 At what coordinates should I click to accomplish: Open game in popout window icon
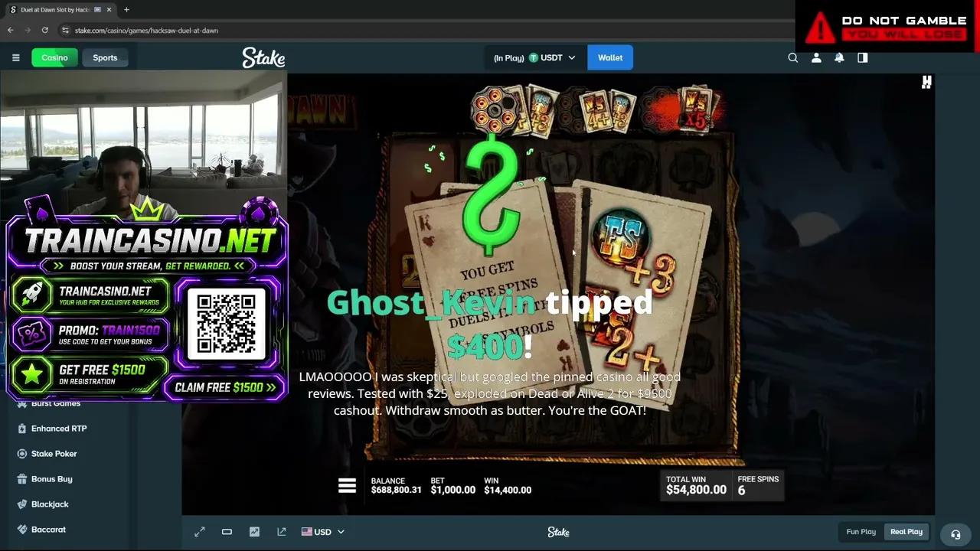click(282, 532)
